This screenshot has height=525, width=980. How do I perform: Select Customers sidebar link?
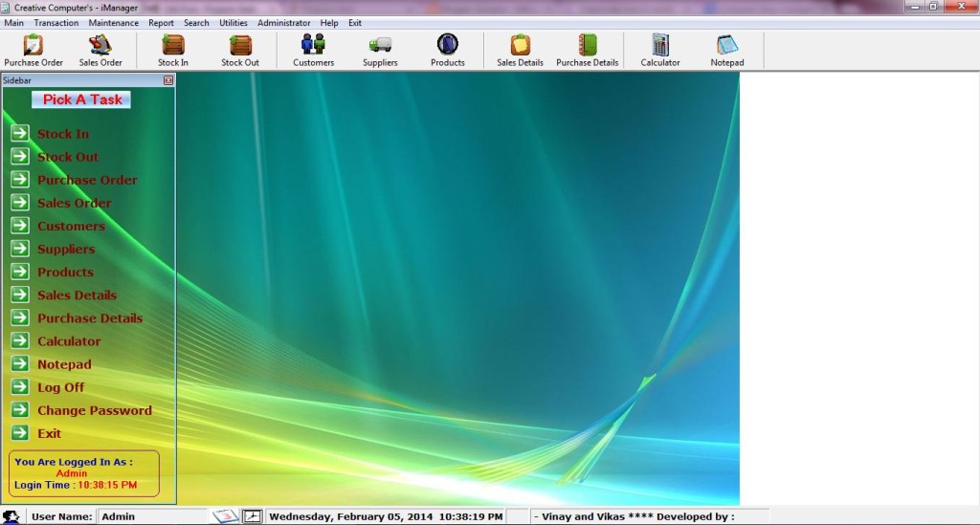pyautogui.click(x=71, y=226)
